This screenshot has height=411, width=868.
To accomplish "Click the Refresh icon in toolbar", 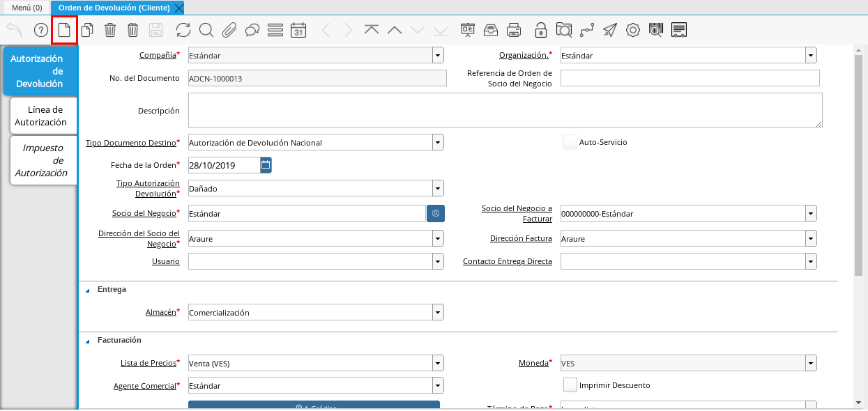I will point(183,30).
